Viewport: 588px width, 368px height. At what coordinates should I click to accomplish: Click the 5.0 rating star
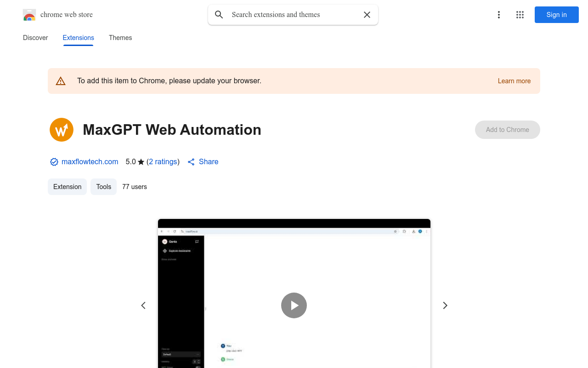point(141,162)
